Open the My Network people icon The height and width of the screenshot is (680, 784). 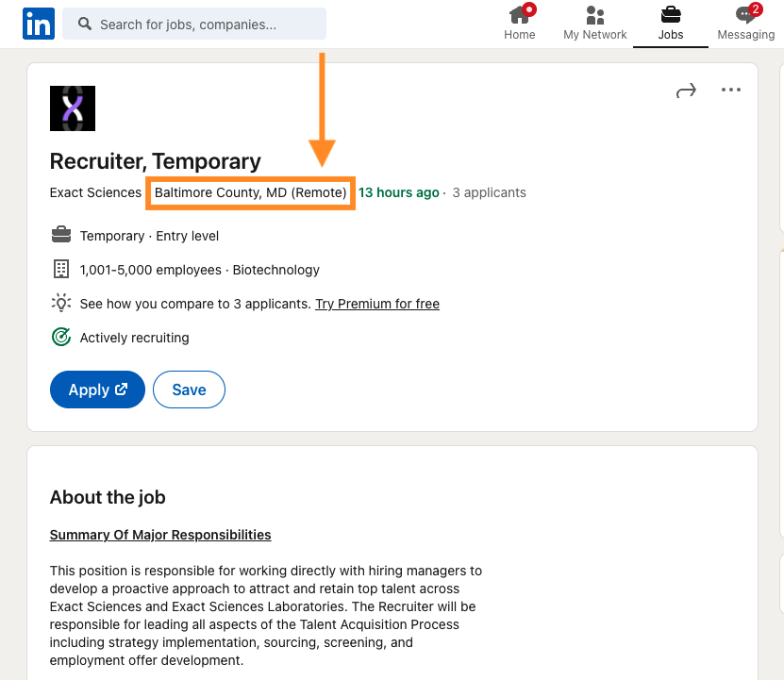pos(594,15)
